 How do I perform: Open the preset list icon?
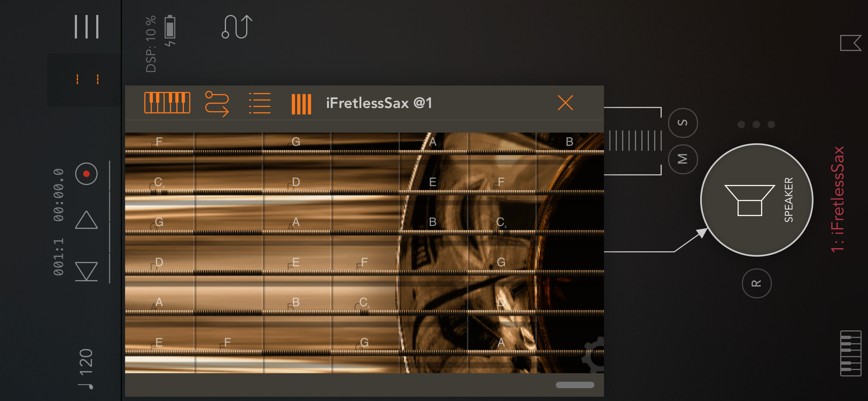click(x=259, y=103)
